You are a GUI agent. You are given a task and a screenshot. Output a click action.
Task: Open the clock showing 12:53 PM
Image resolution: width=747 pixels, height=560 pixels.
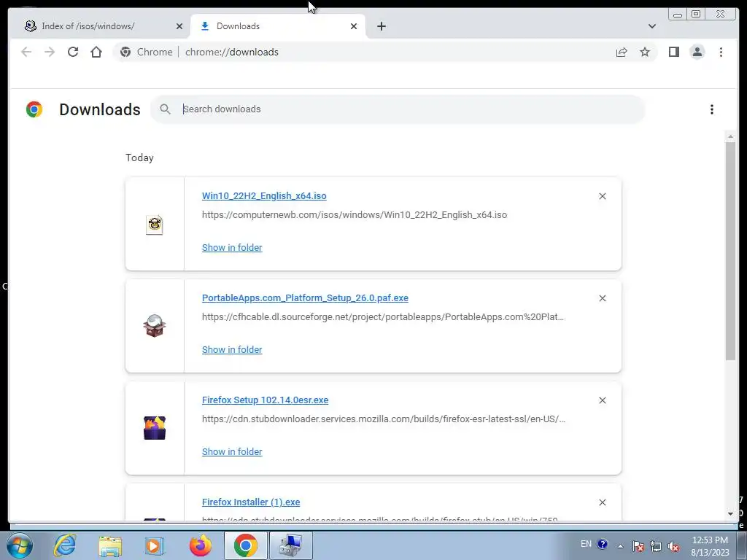coord(710,546)
